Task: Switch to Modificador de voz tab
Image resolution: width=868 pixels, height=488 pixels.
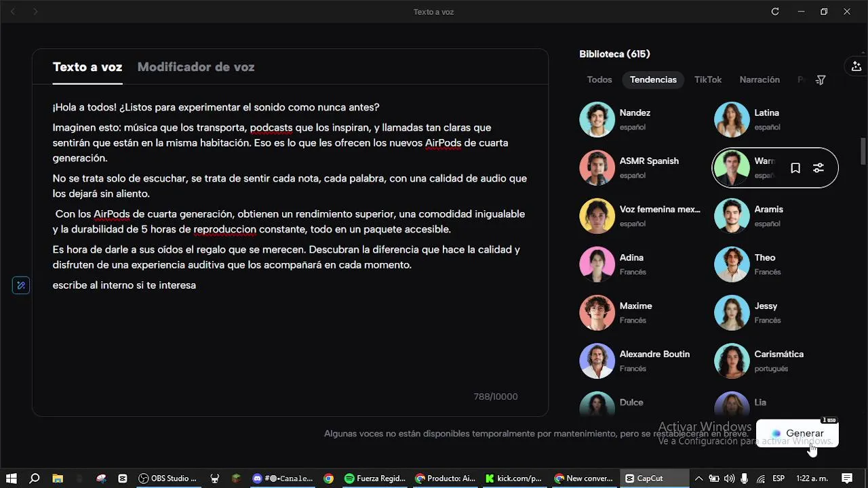Action: tap(196, 67)
